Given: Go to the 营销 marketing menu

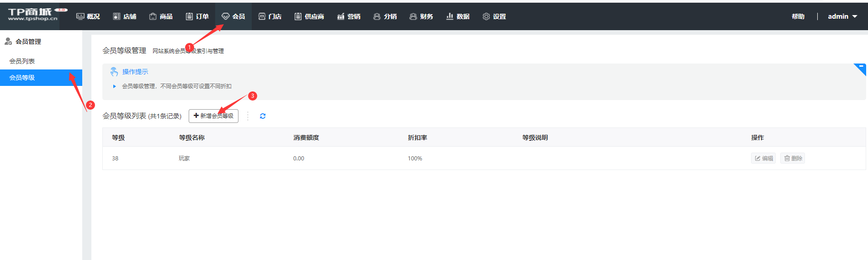Looking at the screenshot, I should [349, 16].
